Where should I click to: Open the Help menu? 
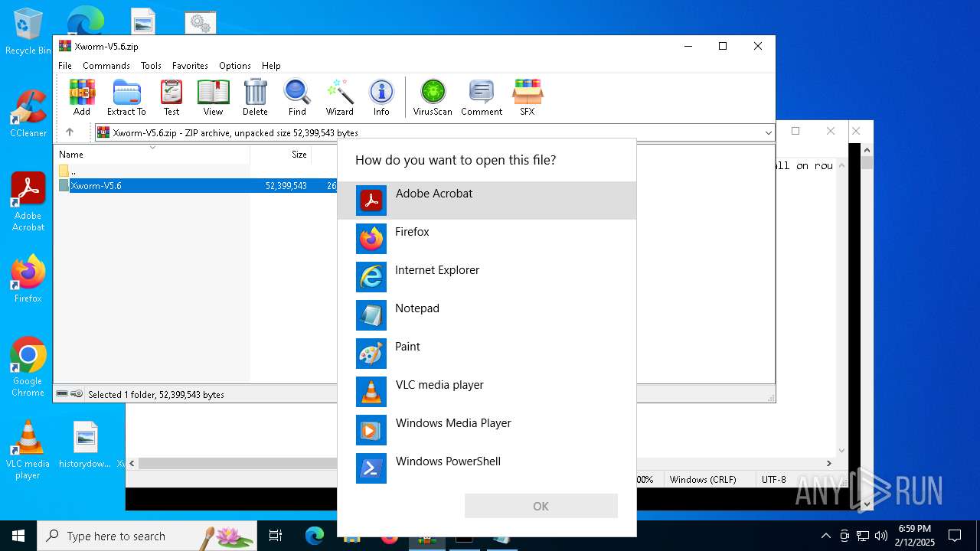click(x=271, y=66)
